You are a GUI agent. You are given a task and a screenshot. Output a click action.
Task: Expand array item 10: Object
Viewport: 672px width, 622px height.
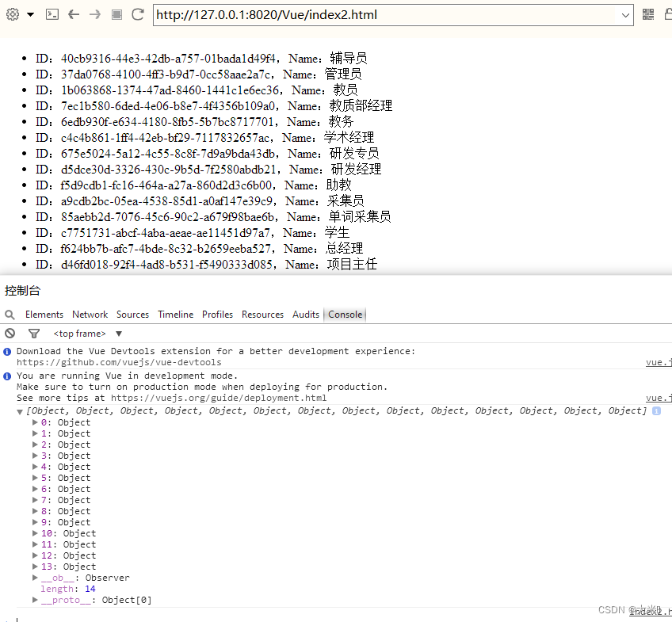coord(35,533)
